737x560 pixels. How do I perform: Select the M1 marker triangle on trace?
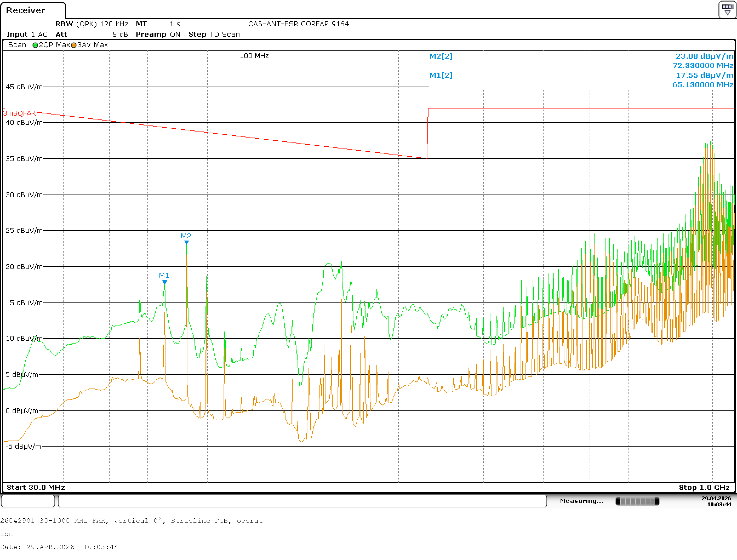click(x=165, y=282)
